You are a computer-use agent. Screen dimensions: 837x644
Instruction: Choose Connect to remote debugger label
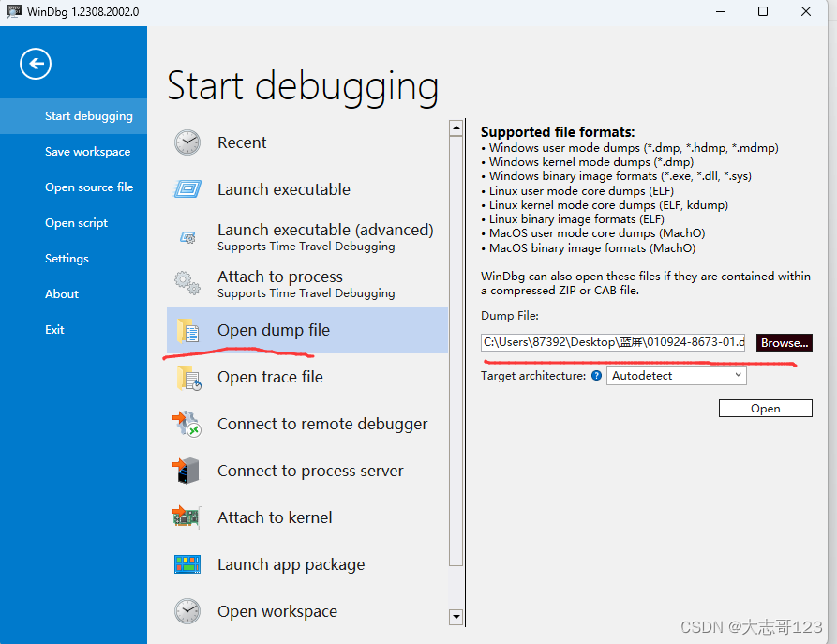point(322,425)
